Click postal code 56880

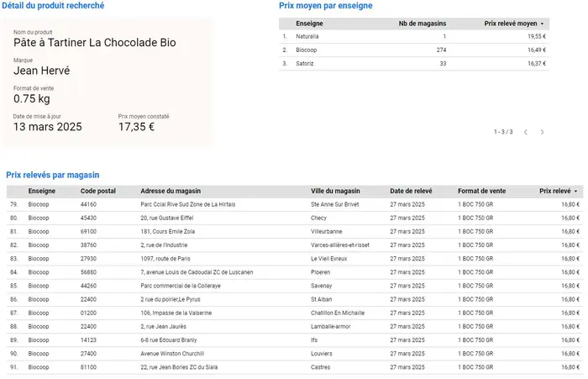coord(88,272)
